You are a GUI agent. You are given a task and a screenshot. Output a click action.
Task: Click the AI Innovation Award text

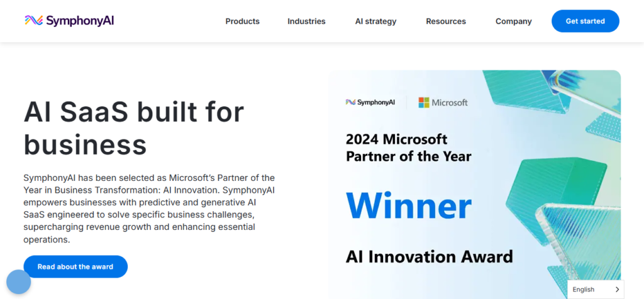429,256
